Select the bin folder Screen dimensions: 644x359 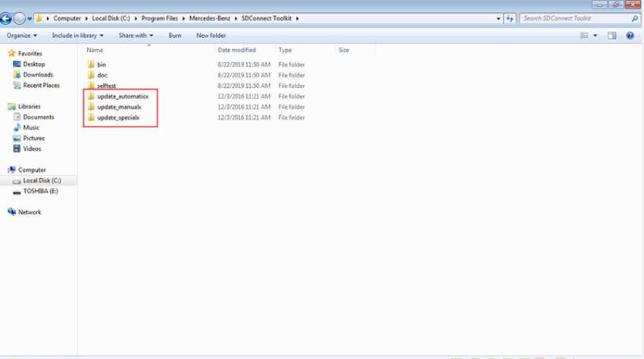(x=102, y=64)
